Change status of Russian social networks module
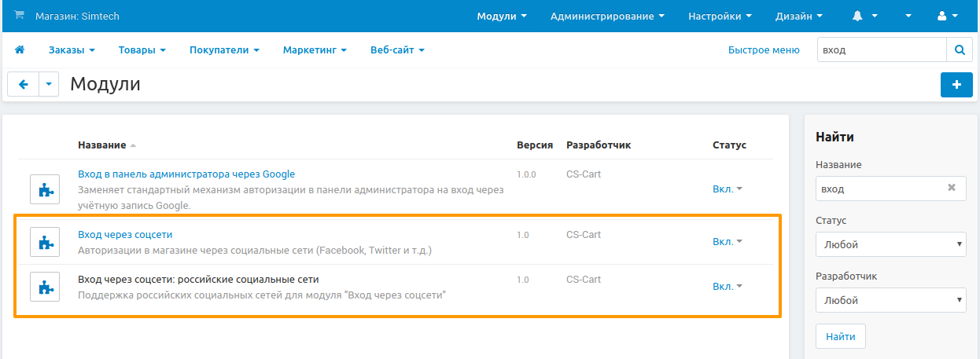 click(727, 287)
